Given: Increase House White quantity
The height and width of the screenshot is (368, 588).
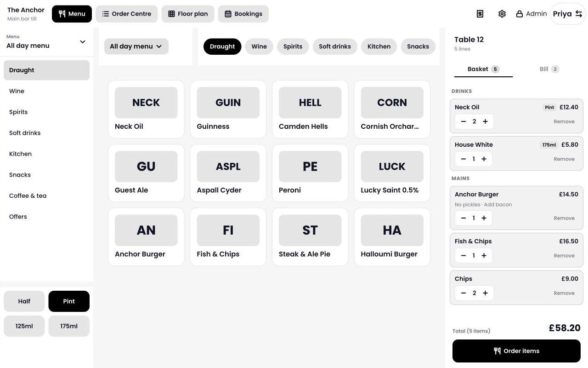Looking at the screenshot, I should (x=484, y=159).
